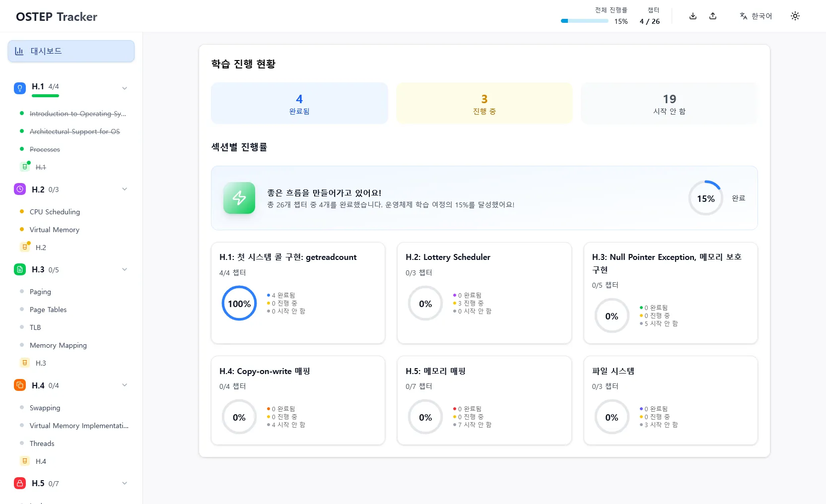Click the red lock H.5 section icon
The width and height of the screenshot is (826, 504).
tap(20, 483)
